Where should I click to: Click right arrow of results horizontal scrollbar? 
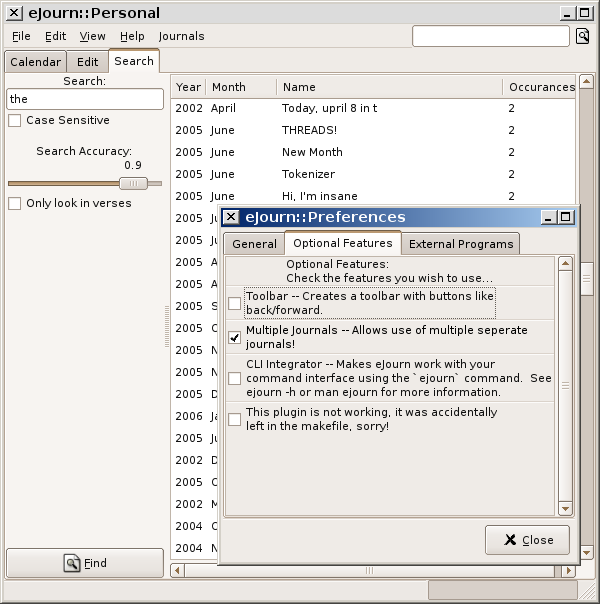(x=568, y=570)
